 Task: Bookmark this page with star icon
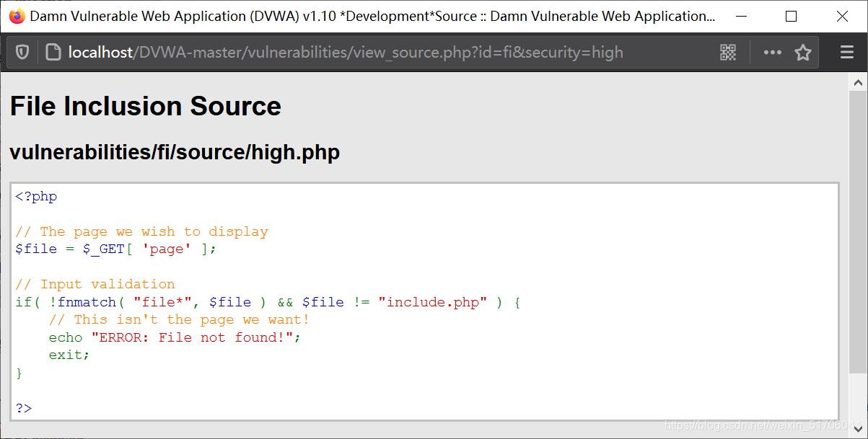pyautogui.click(x=803, y=52)
